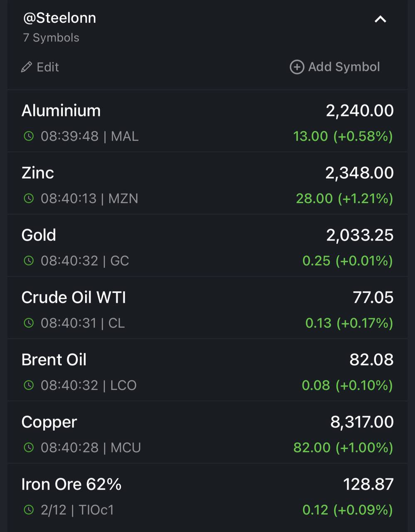This screenshot has width=415, height=532.
Task: Click the clock icon in the Zinc row
Action: (x=29, y=198)
